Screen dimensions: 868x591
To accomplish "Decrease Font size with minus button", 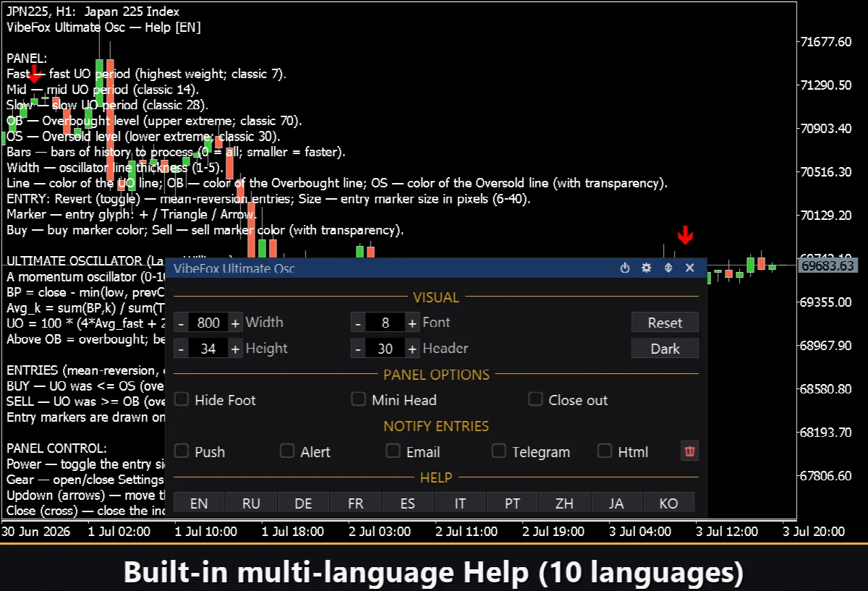I will [x=358, y=323].
